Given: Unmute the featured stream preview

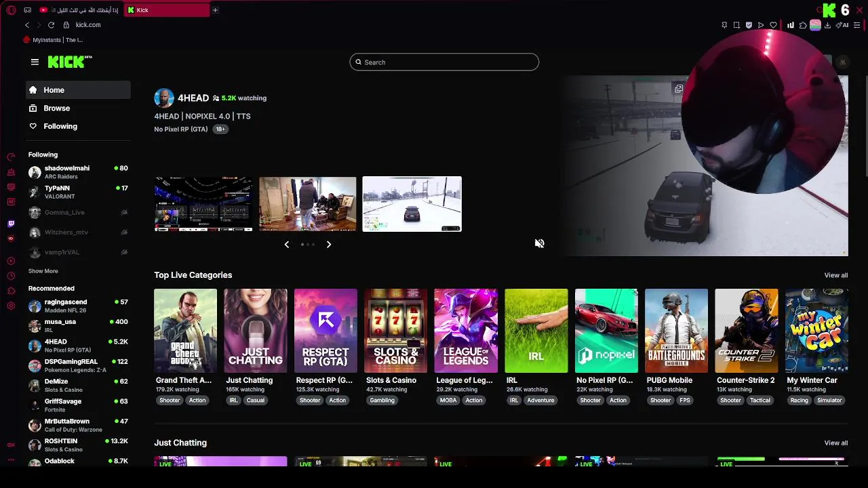Looking at the screenshot, I should (x=539, y=243).
